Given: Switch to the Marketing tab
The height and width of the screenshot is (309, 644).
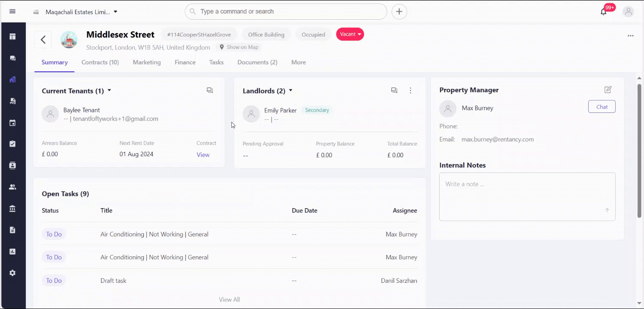Looking at the screenshot, I should point(147,62).
